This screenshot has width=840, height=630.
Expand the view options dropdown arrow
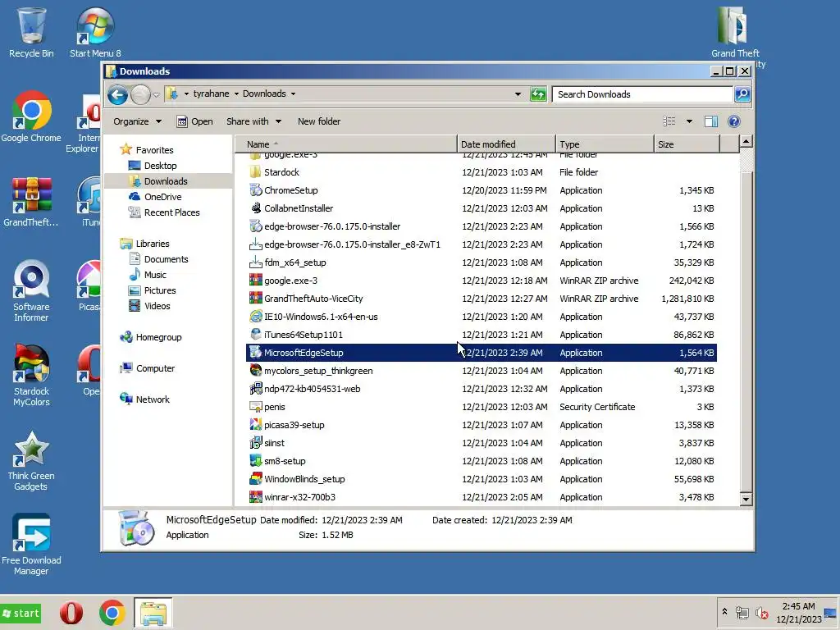[x=689, y=121]
